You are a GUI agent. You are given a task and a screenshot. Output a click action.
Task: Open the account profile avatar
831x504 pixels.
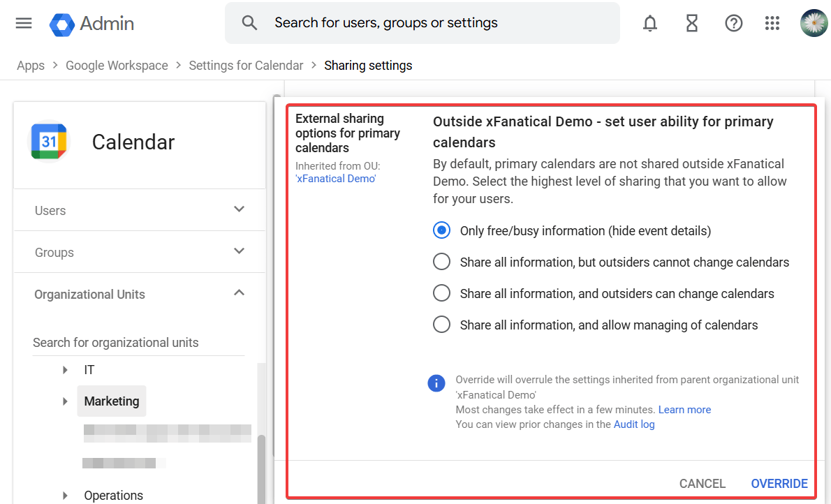[x=814, y=23]
